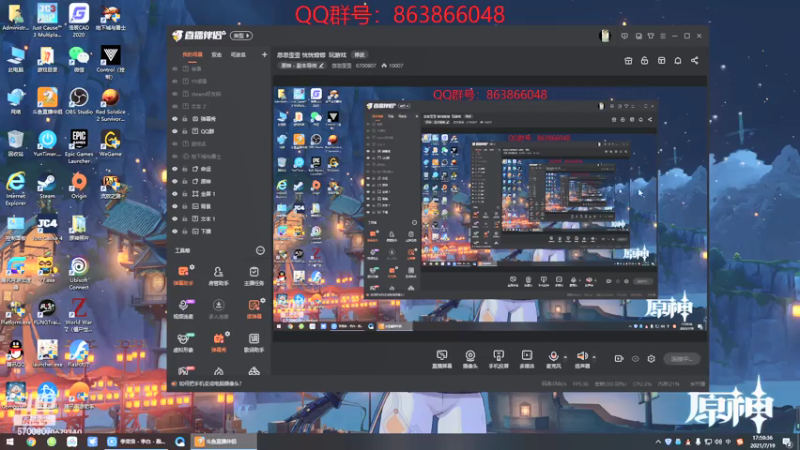The width and height of the screenshot is (800, 450).
Task: Open the help link about phone camera
Action: (210, 384)
